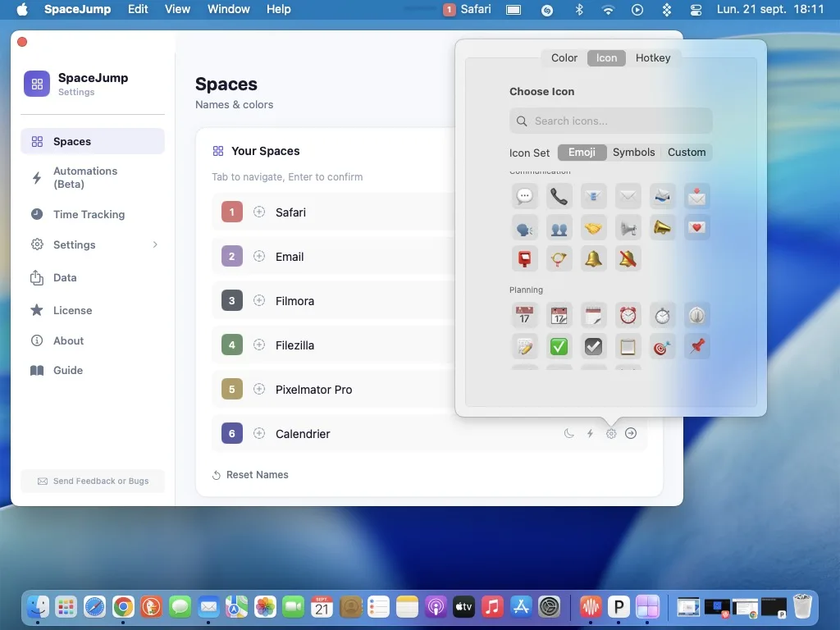Click the gear icon on Calendrier row
This screenshot has height=630, width=840.
pyautogui.click(x=610, y=433)
